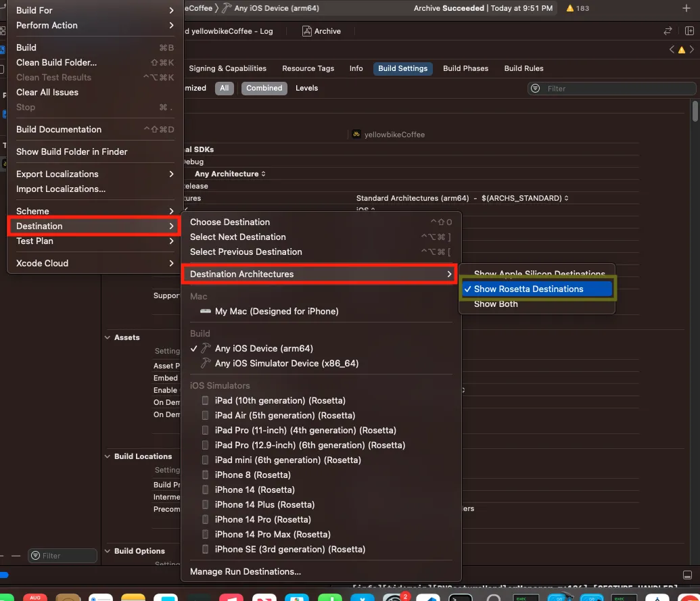The width and height of the screenshot is (700, 601).
Task: Toggle the Combined view button
Action: pyautogui.click(x=264, y=89)
